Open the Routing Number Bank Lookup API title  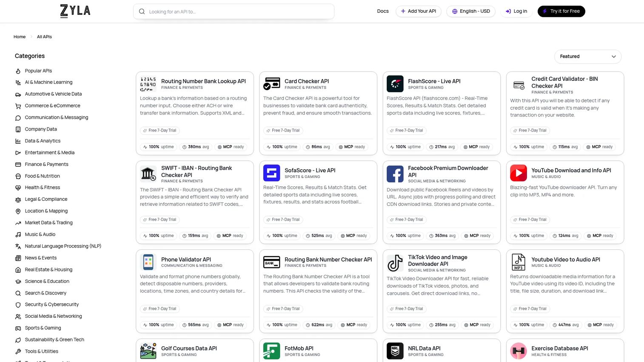point(203,81)
